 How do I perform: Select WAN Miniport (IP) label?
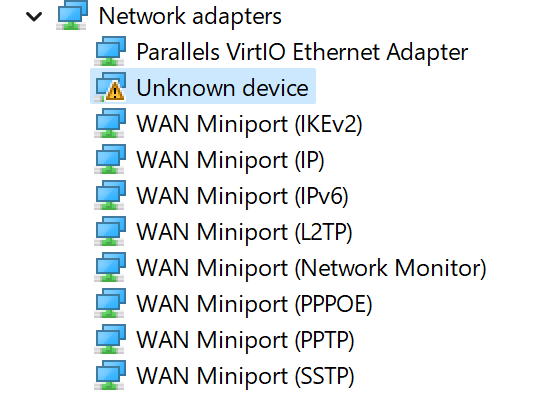[x=231, y=160]
